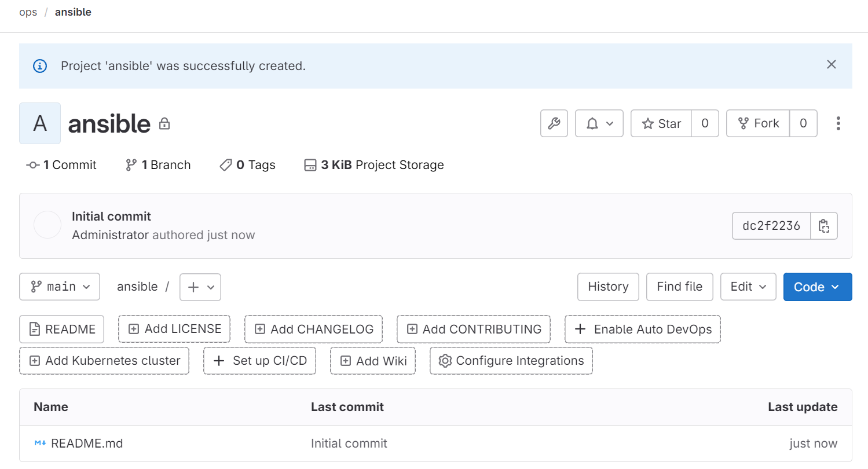This screenshot has height=469, width=868.
Task: Open the Initial commit title link
Action: pyautogui.click(x=111, y=217)
